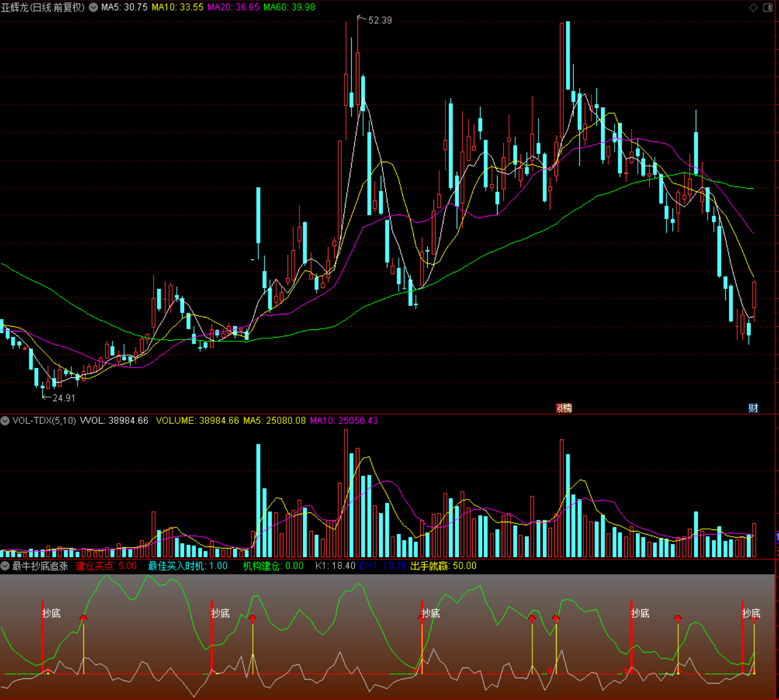The width and height of the screenshot is (779, 700).
Task: Click the 出手就赢: 50.00 label
Action: [444, 566]
